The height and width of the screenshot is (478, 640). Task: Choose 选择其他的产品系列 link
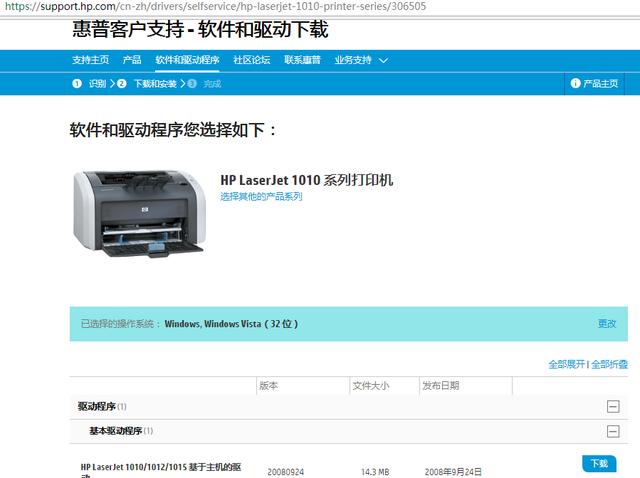coord(261,196)
